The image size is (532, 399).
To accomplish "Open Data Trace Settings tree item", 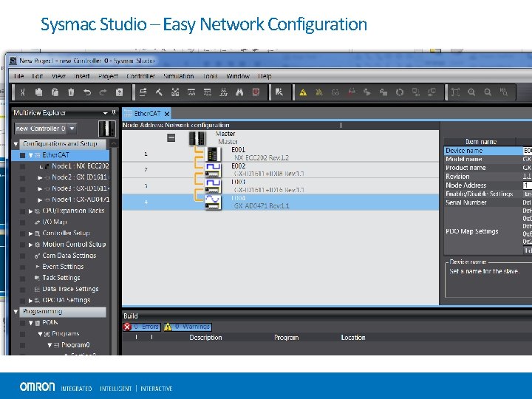I will tap(70, 289).
